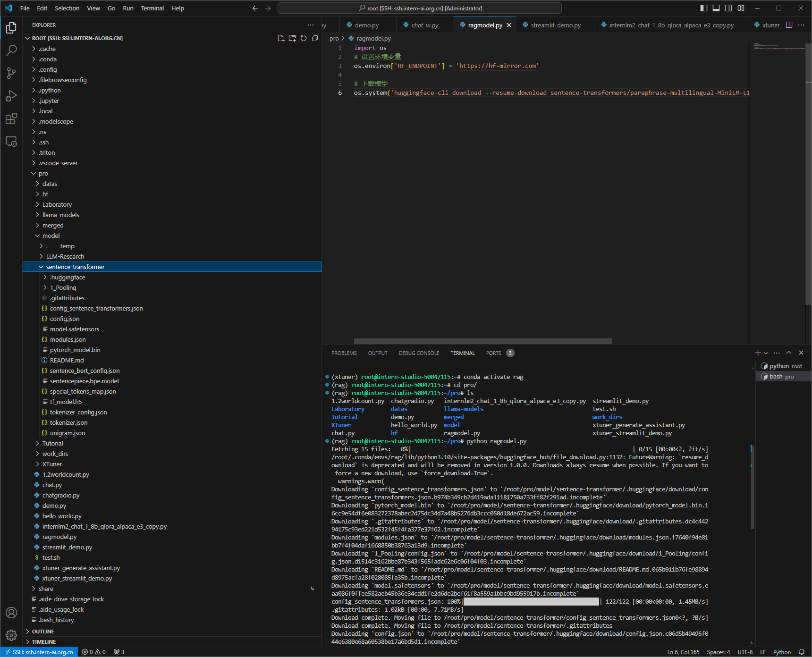This screenshot has height=657, width=812.
Task: Change language mode from Python
Action: coord(782,652)
